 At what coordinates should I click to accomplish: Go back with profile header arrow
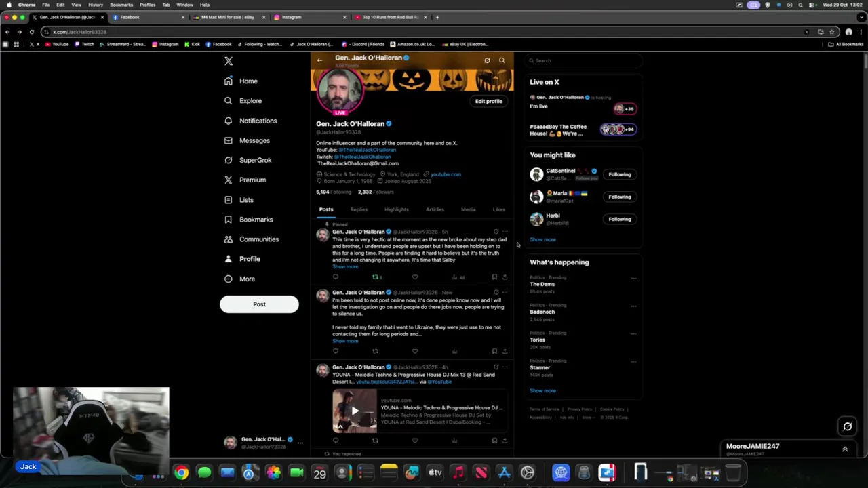tap(319, 60)
